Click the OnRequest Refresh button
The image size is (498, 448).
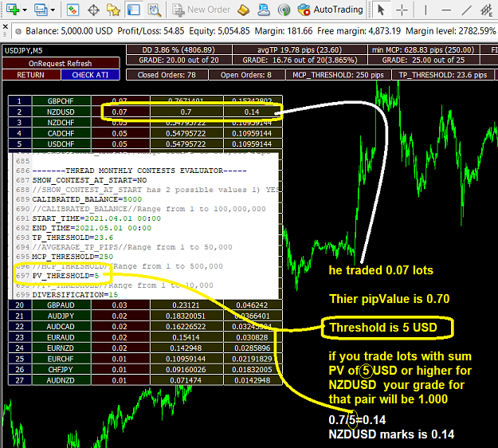click(x=61, y=63)
